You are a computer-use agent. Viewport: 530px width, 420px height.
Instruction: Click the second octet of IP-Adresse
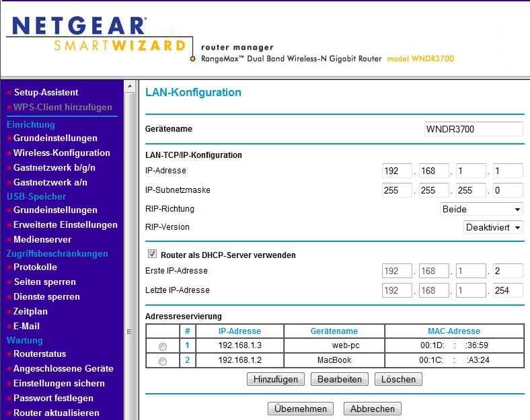pos(434,171)
